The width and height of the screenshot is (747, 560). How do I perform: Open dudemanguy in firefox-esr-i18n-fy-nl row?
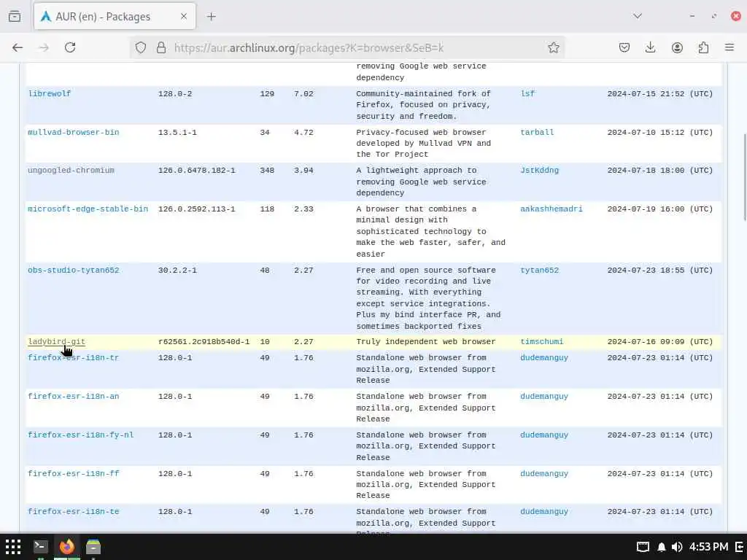(x=544, y=435)
